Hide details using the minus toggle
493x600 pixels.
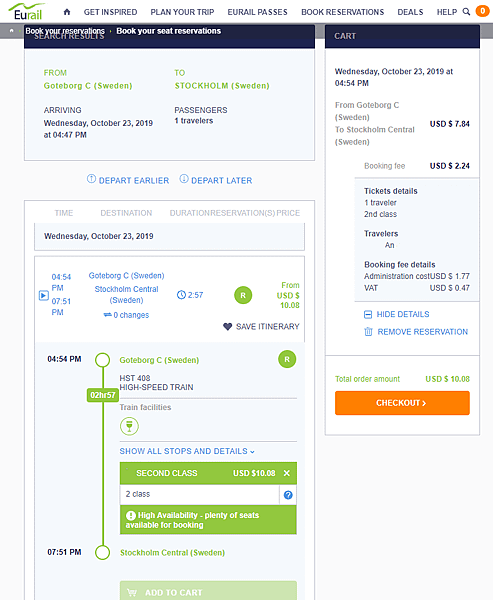(368, 315)
